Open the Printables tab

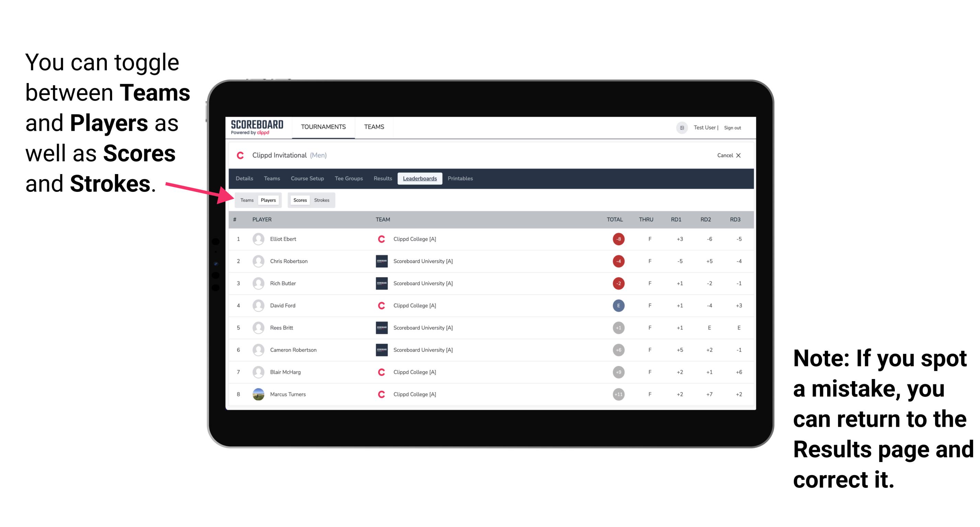461,179
